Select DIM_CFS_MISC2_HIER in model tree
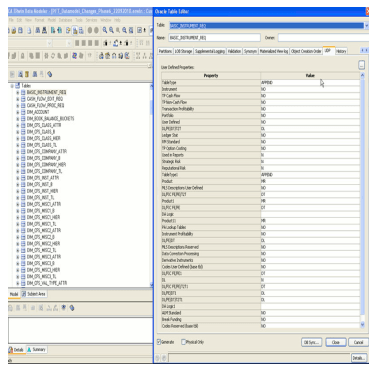 coord(43,244)
